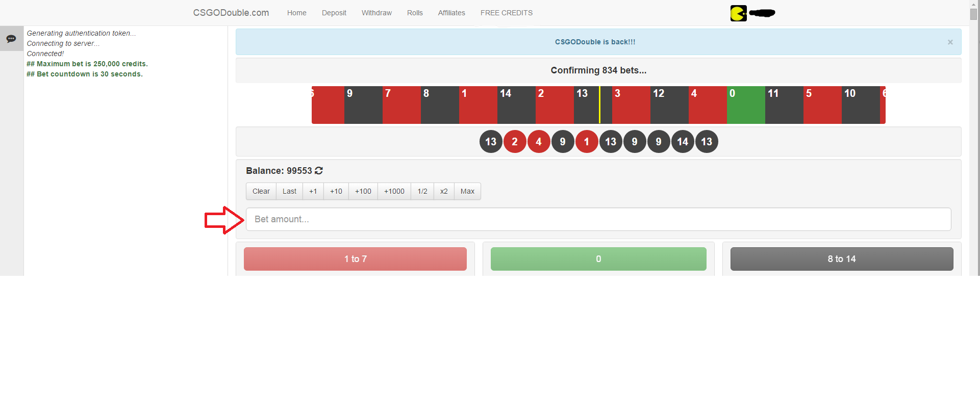980x416 pixels.
Task: Click the Pac-Man user avatar
Action: pyautogui.click(x=738, y=13)
